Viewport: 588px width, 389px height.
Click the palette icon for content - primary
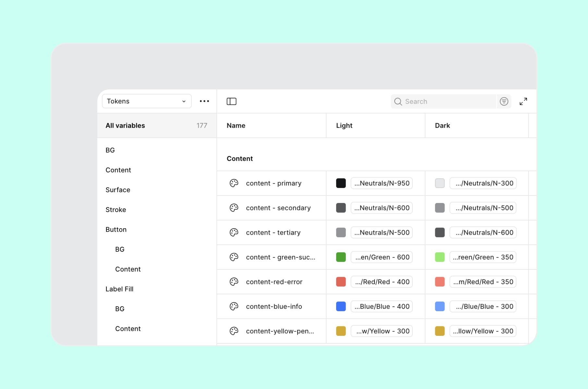click(x=234, y=183)
